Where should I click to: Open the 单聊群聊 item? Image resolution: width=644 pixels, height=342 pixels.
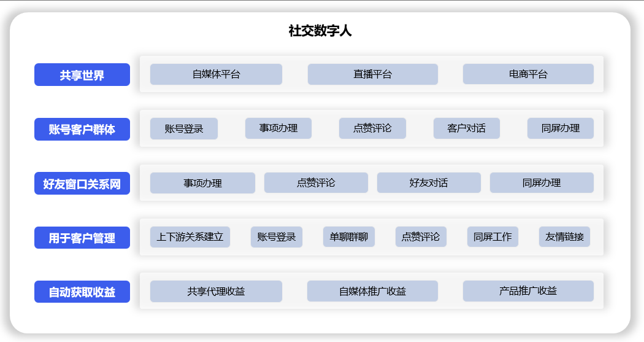(349, 237)
